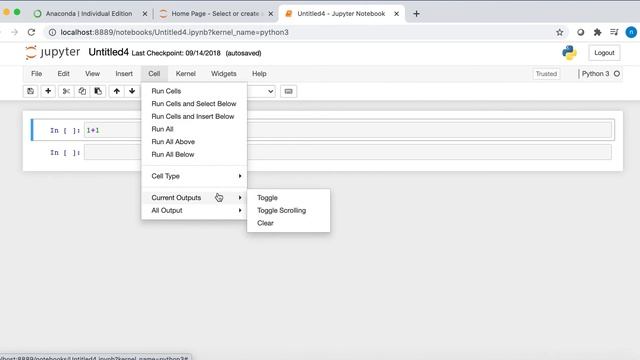Click the dark circle icon beside the star
Image resolution: width=640 pixels, height=360 pixels.
580,32
